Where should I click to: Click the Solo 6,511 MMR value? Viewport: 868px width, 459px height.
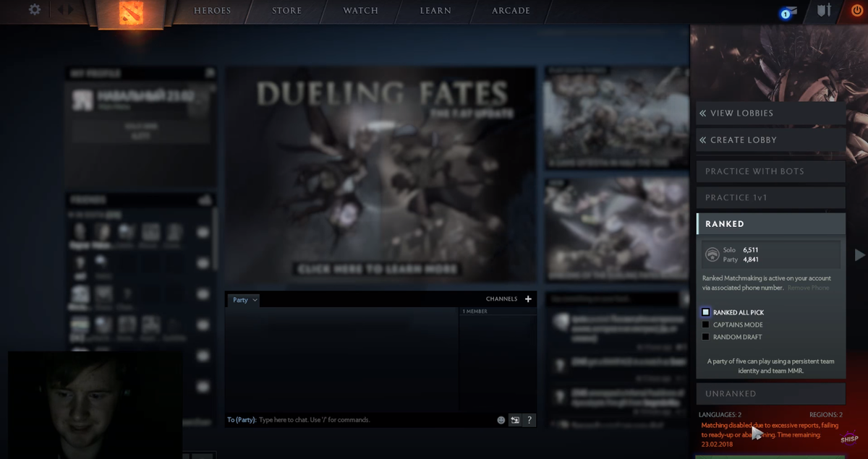click(x=750, y=250)
